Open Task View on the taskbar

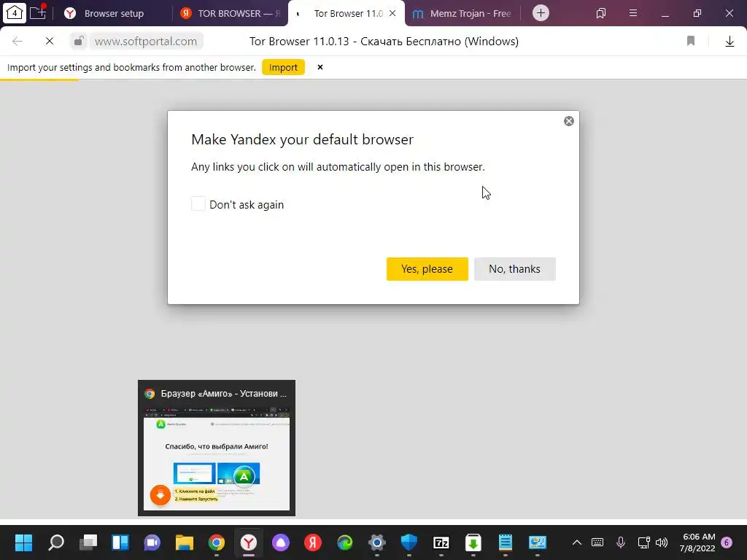[88, 542]
